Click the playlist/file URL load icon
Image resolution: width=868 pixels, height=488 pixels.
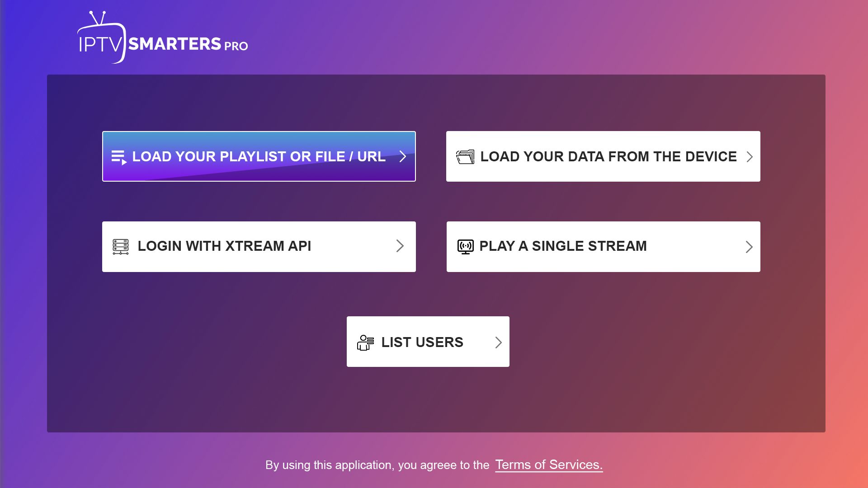coord(118,156)
